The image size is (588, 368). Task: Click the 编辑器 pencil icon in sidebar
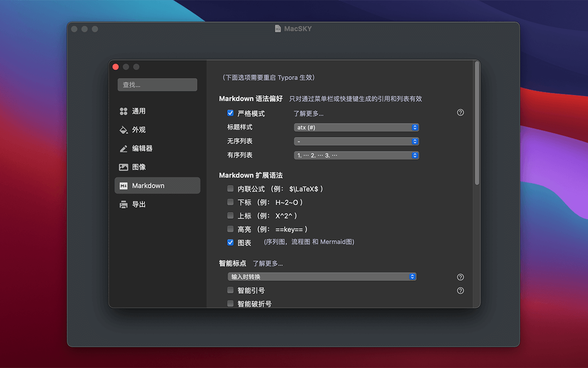(x=123, y=149)
